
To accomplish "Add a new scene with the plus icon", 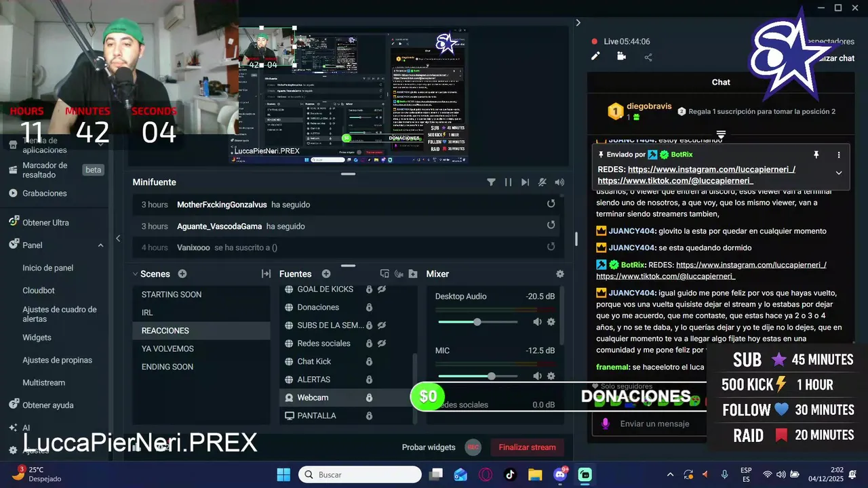I will point(182,274).
